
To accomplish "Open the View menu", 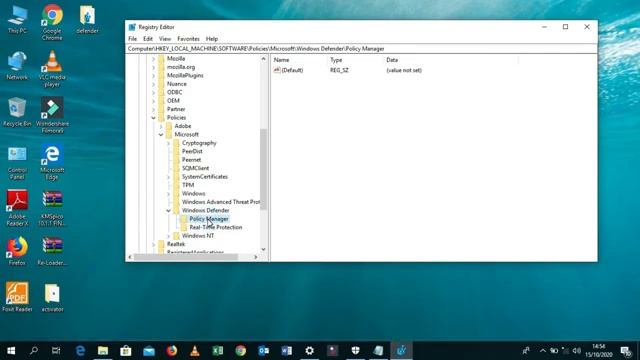I will tap(165, 39).
